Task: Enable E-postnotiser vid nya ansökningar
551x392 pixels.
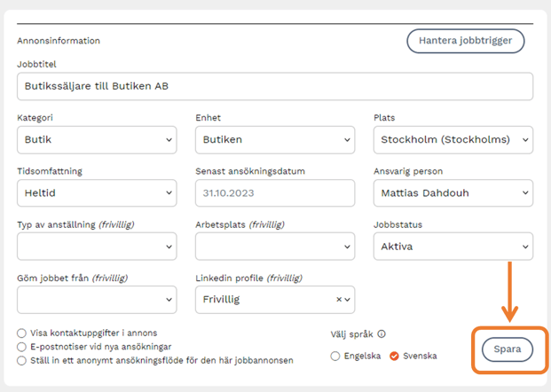Action: (21, 347)
